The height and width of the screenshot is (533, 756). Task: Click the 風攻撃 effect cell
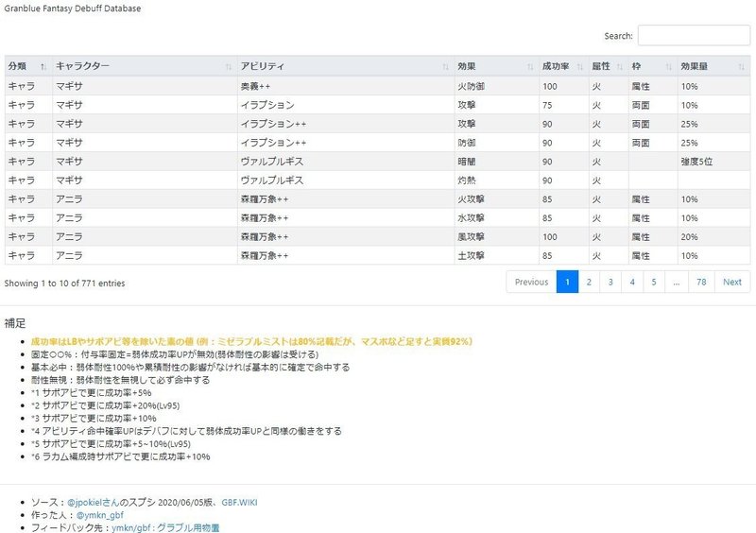click(496, 237)
